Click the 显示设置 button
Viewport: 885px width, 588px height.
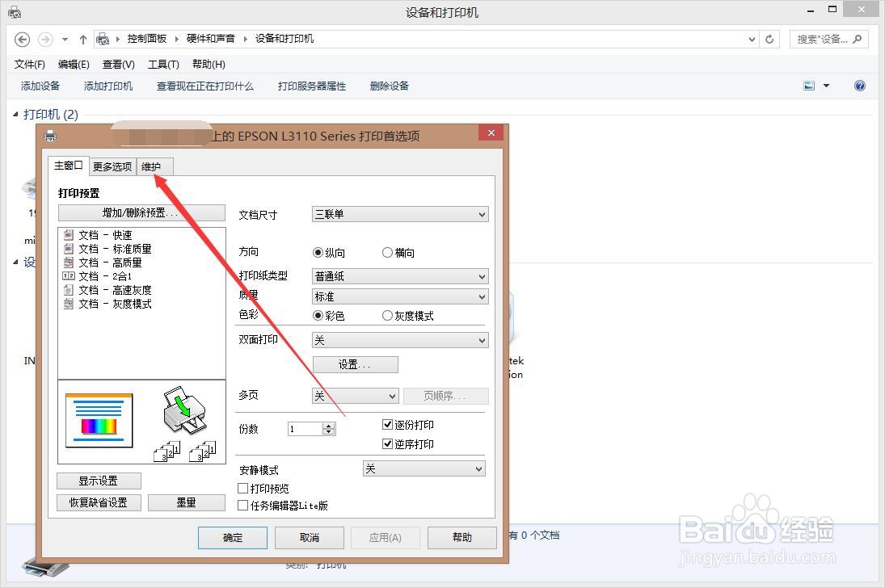(x=99, y=481)
